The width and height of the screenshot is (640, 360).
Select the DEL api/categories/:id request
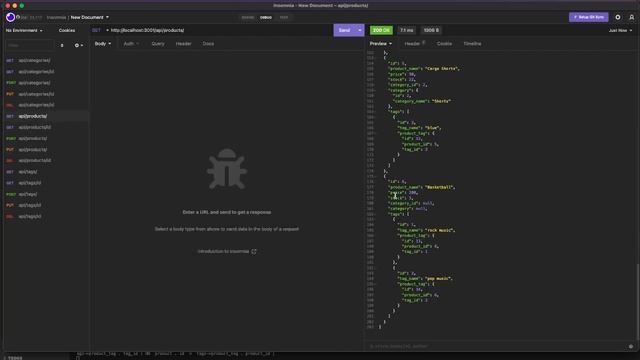[46, 105]
